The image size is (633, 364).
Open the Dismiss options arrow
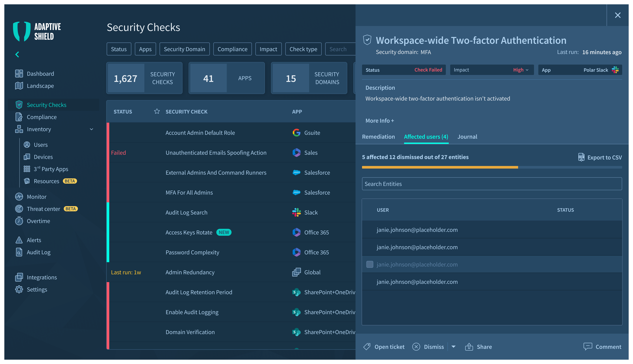453,347
